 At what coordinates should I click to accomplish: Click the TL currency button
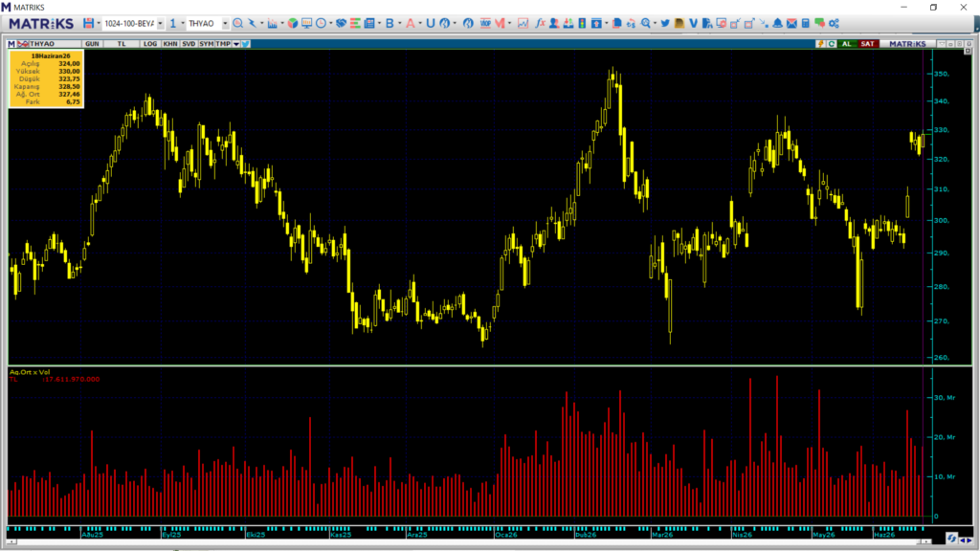(x=122, y=44)
